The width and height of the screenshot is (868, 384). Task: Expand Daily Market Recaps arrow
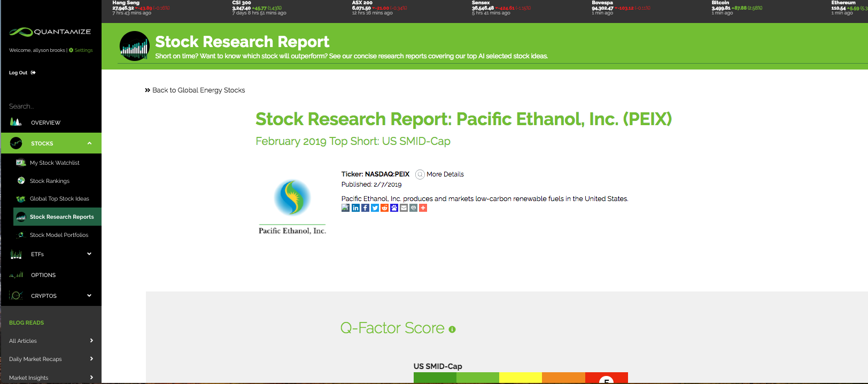[91, 359]
